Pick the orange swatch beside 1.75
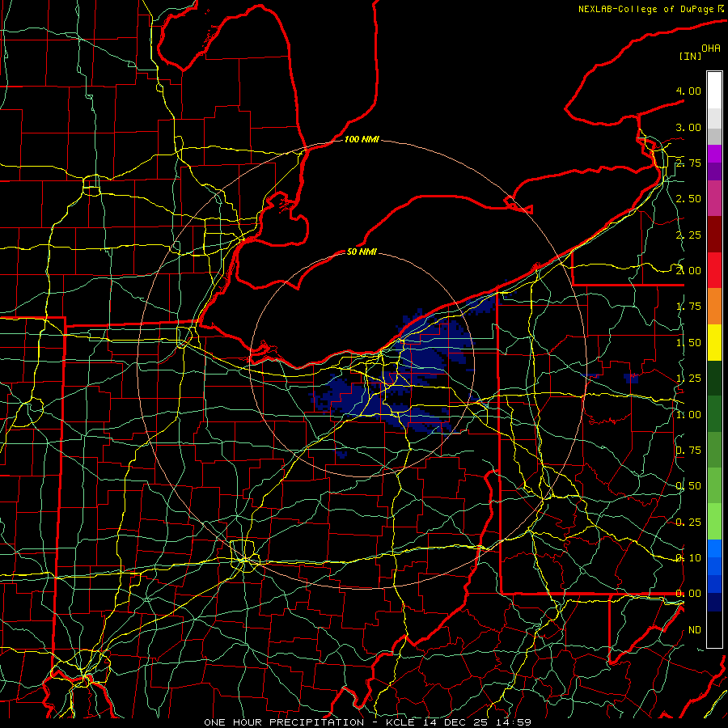This screenshot has width=728, height=728. [714, 306]
